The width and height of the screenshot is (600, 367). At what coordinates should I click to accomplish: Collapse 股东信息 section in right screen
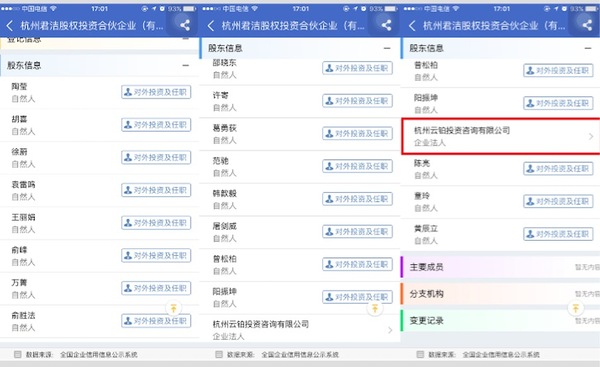click(x=588, y=48)
